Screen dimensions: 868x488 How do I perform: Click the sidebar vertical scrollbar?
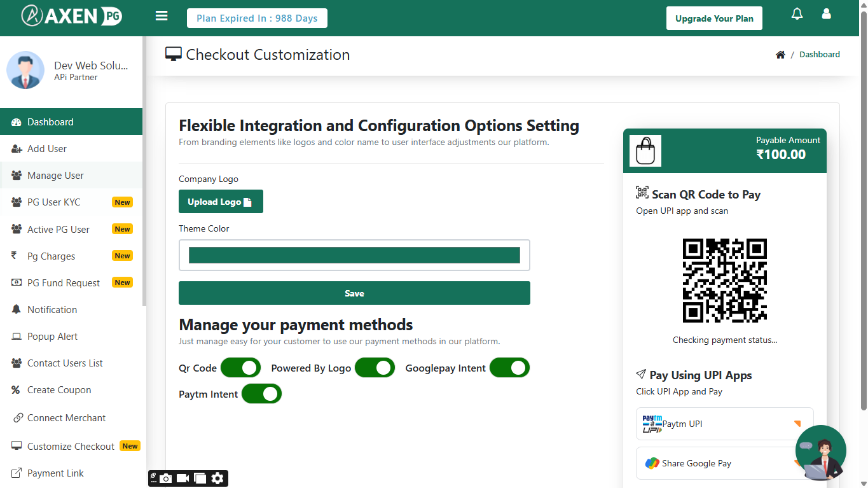click(x=144, y=172)
